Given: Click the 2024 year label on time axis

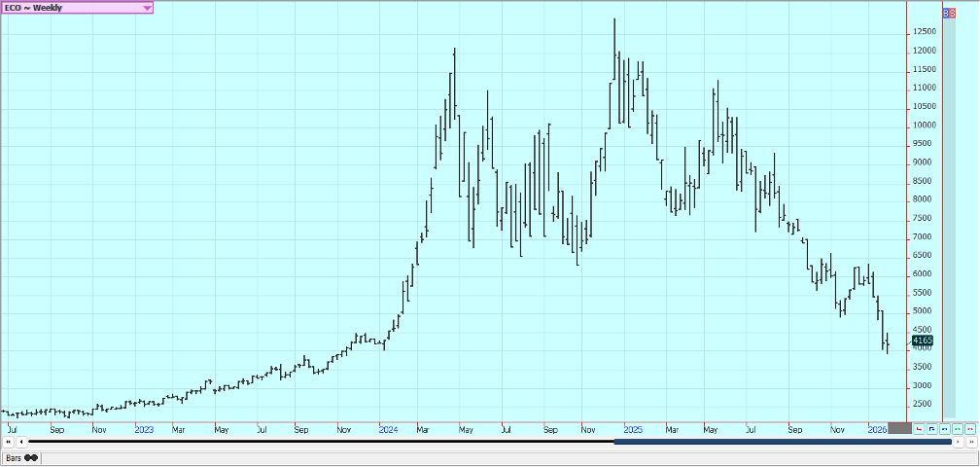Looking at the screenshot, I should [388, 428].
